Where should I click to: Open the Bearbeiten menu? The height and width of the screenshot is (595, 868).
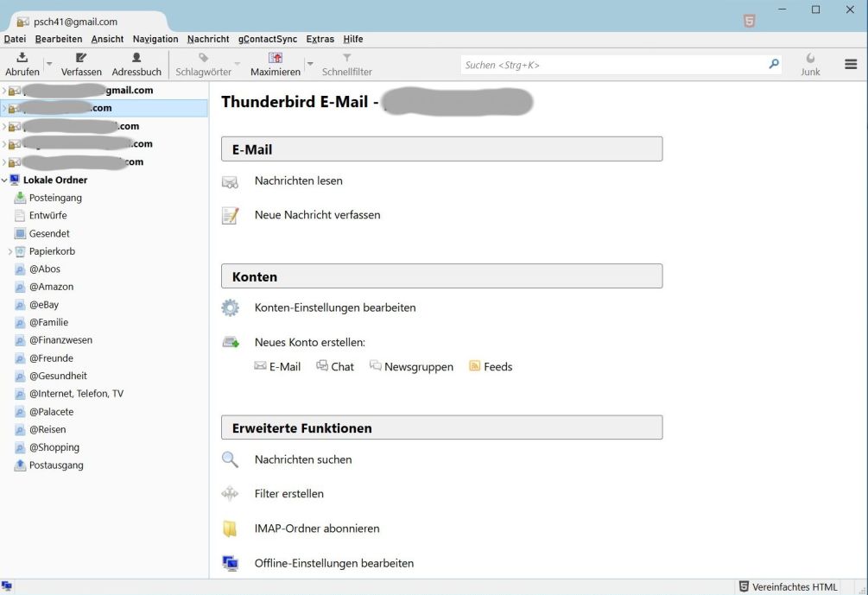click(x=59, y=40)
